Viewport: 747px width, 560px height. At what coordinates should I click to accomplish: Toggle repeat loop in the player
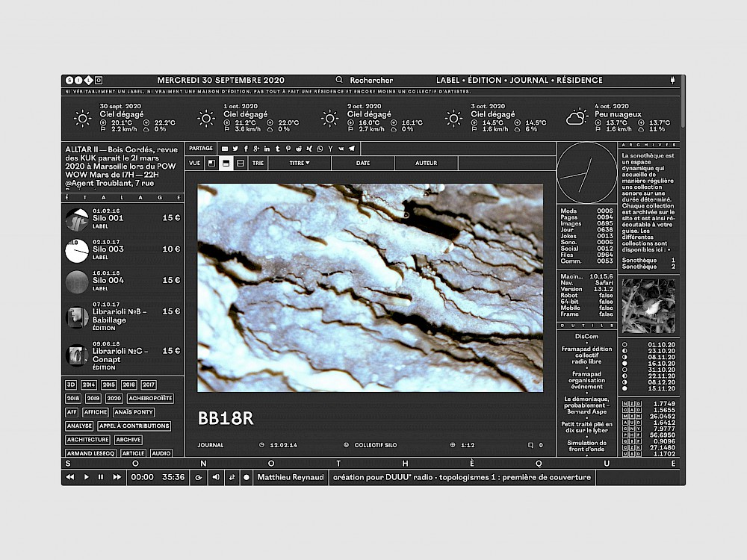[x=199, y=477]
